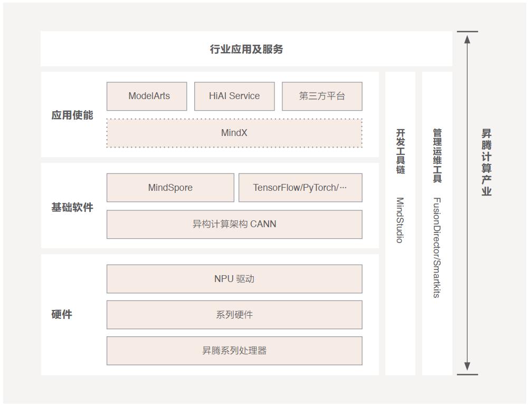
Task: Click the 开发工具链 vertical label
Action: (x=401, y=151)
